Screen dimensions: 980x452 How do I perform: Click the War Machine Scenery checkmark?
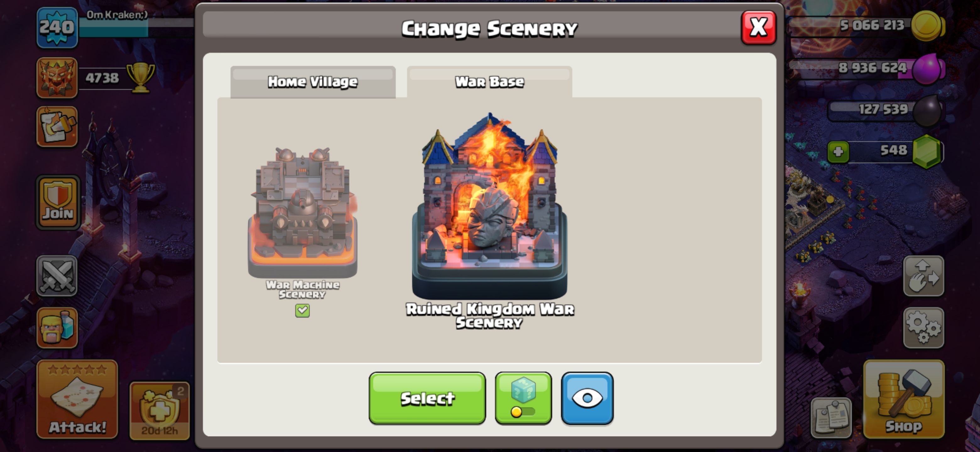(x=302, y=310)
